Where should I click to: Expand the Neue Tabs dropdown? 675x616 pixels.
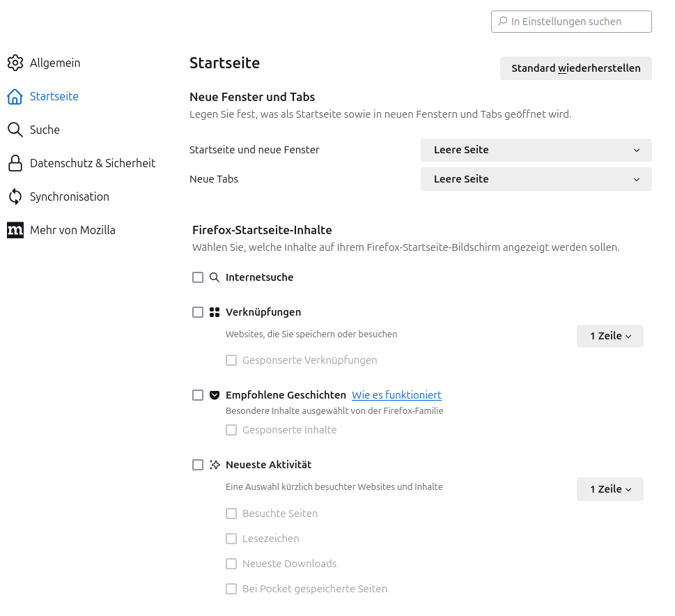536,179
